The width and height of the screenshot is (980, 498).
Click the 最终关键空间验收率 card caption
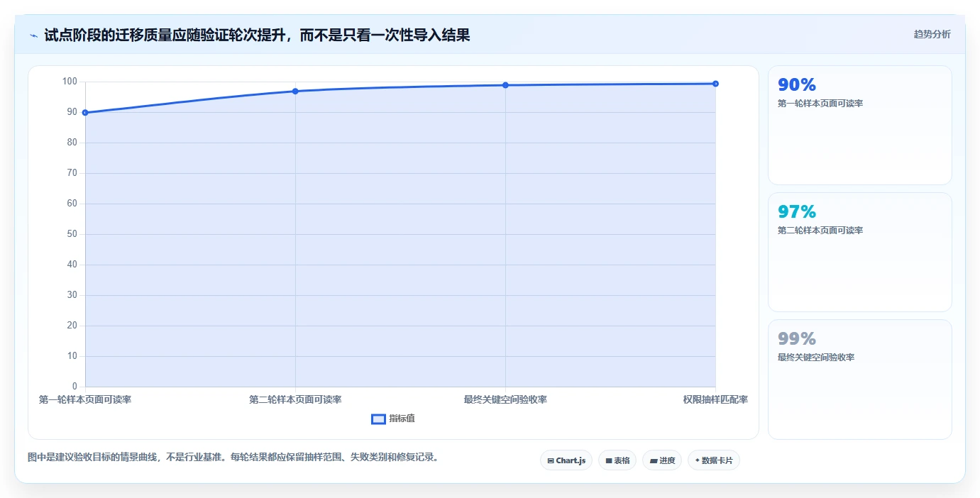(815, 358)
